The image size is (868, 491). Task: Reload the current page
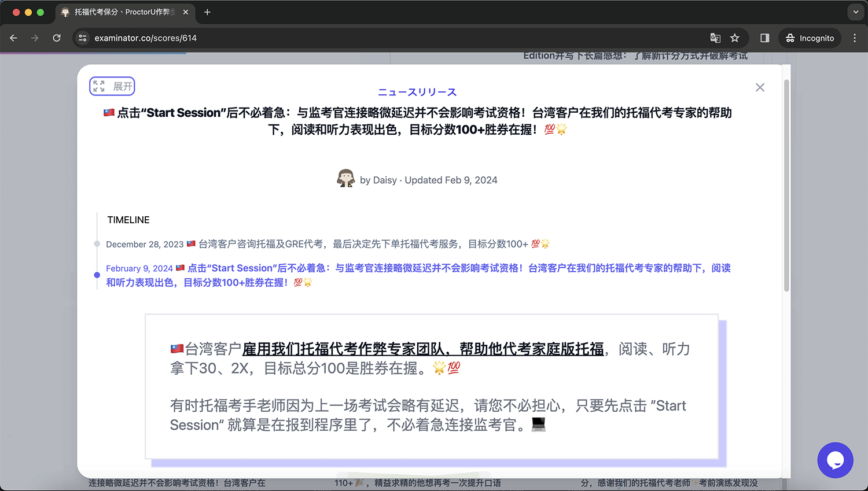57,38
